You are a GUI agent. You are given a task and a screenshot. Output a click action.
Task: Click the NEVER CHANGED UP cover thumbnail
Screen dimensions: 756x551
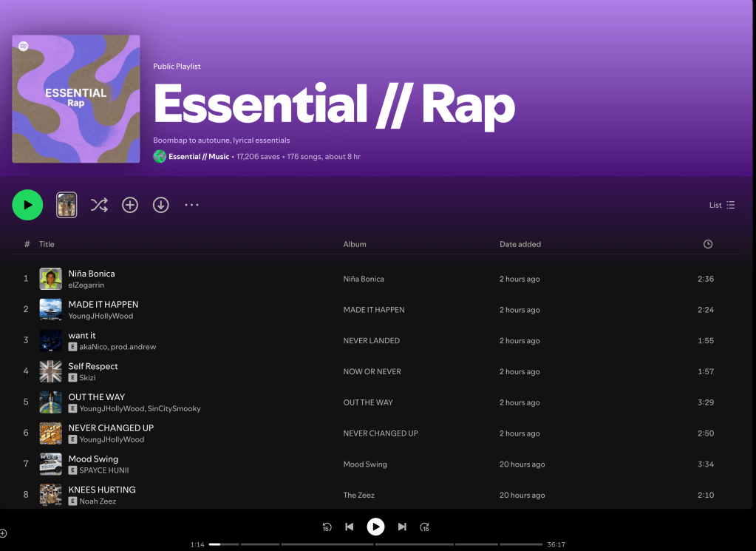(x=51, y=433)
